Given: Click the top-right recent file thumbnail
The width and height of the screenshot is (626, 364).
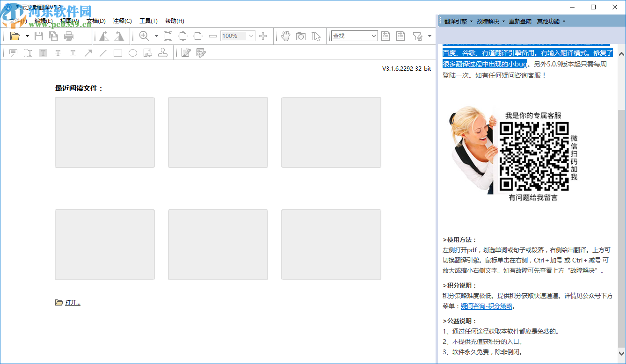Looking at the screenshot, I should (331, 132).
